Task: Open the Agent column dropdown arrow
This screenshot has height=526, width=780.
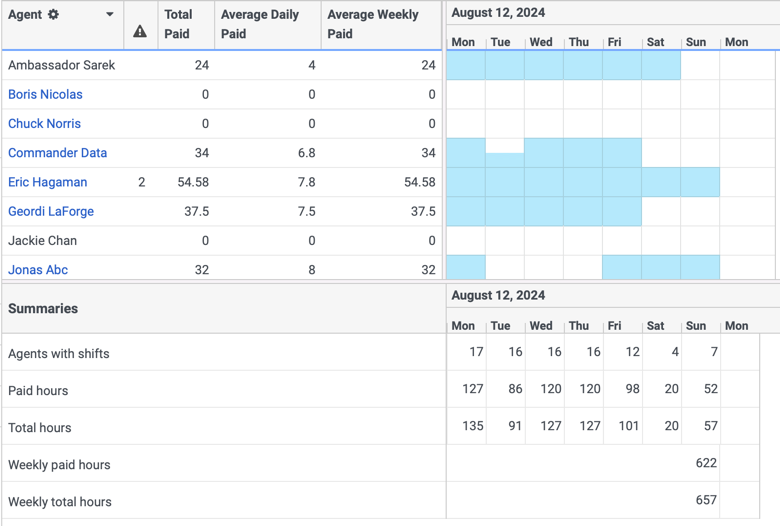Action: [110, 15]
